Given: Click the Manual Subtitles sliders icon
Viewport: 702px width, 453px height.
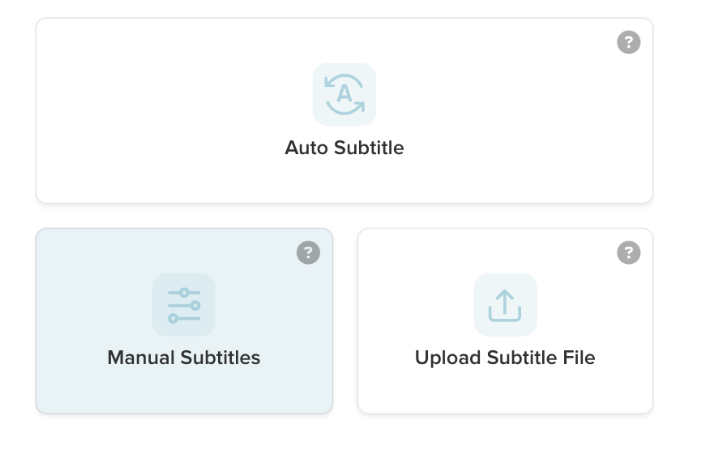Looking at the screenshot, I should point(183,304).
